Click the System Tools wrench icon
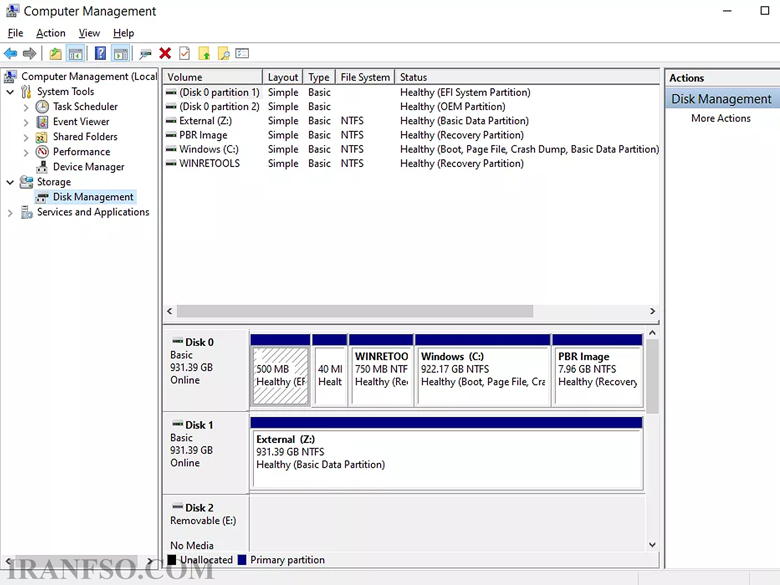The height and width of the screenshot is (585, 780). tap(26, 92)
